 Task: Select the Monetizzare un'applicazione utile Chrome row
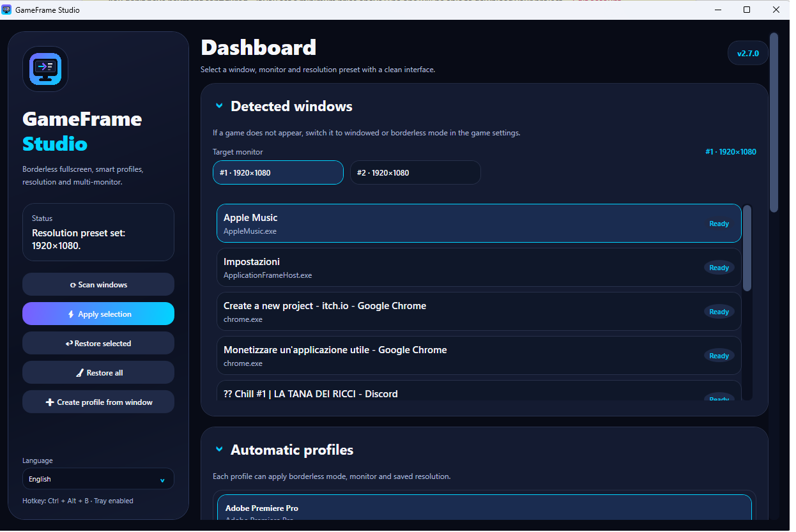click(479, 356)
